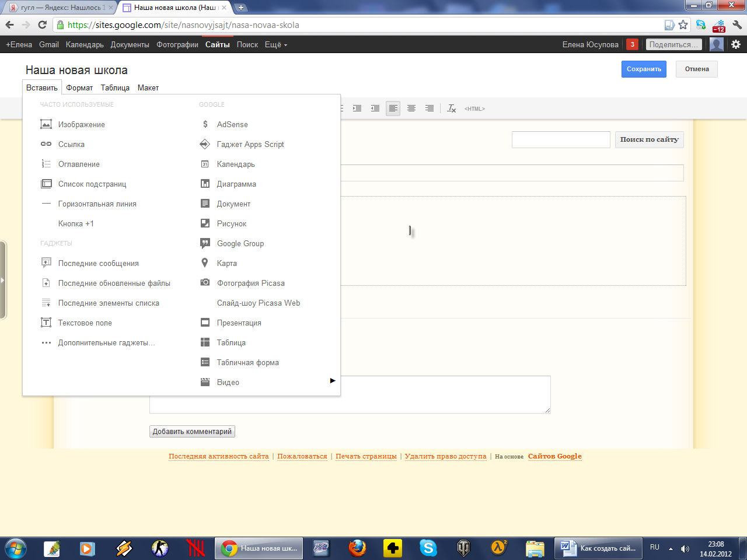Open Skype from the Windows taskbar

[428, 548]
